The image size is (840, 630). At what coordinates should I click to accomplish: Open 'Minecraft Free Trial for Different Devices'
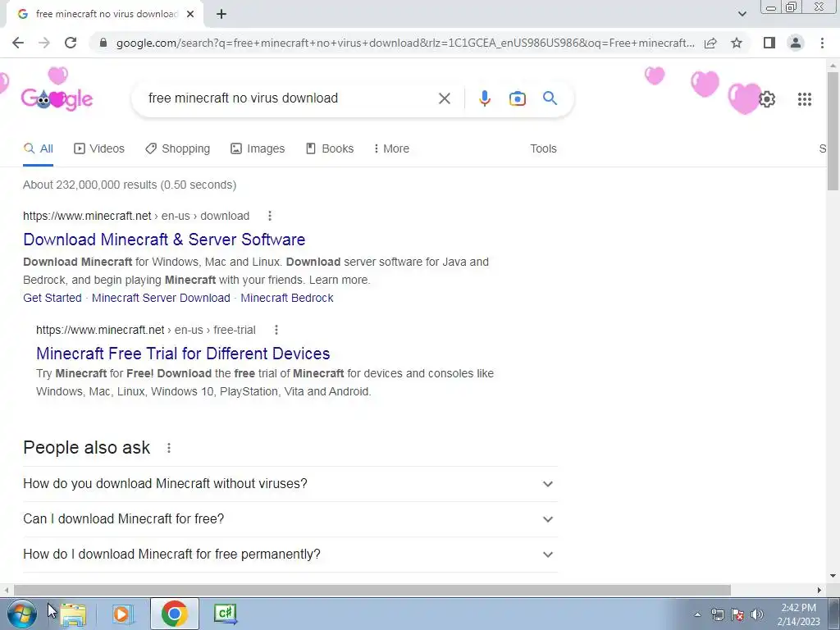tap(183, 354)
